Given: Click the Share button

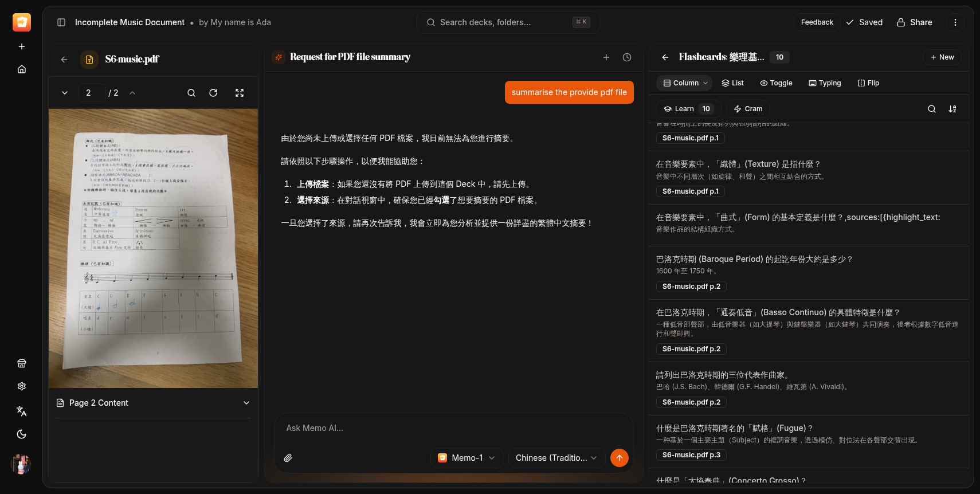Looking at the screenshot, I should (914, 22).
